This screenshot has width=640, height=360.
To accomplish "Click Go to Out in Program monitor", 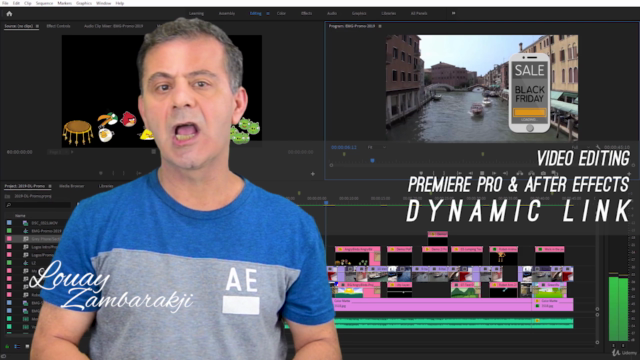I will tap(505, 173).
